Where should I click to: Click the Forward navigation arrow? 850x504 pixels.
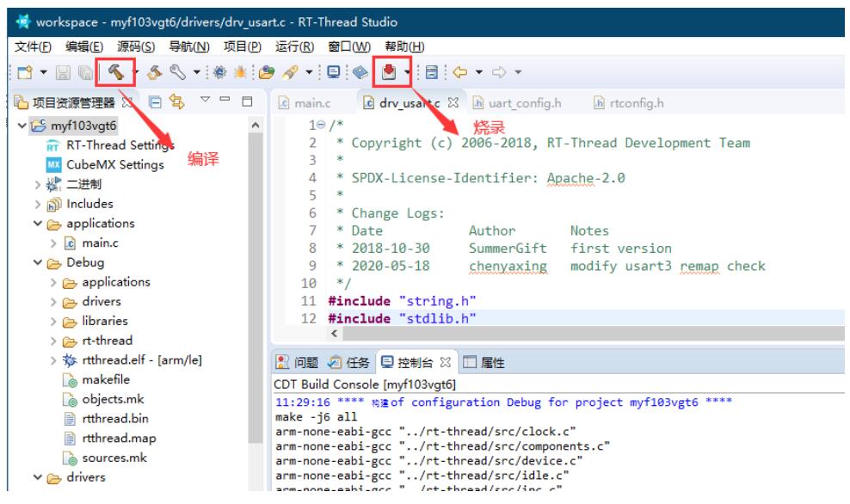tap(499, 72)
